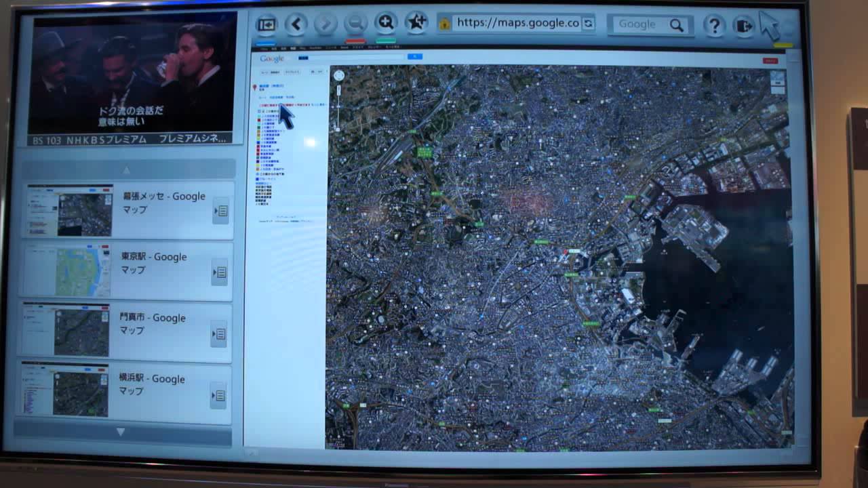
Task: Zoom out the page with minus magnifier
Action: click(x=355, y=24)
